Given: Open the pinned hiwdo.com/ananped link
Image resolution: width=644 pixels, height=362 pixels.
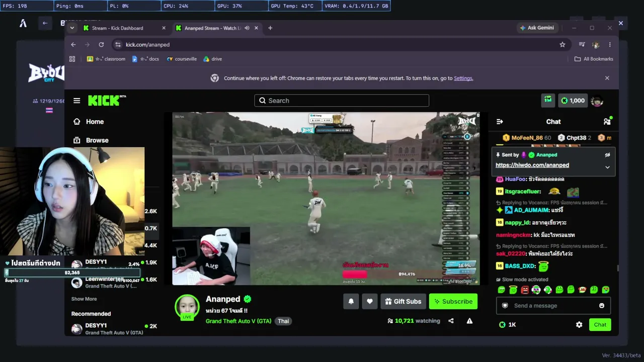Looking at the screenshot, I should coord(532,165).
